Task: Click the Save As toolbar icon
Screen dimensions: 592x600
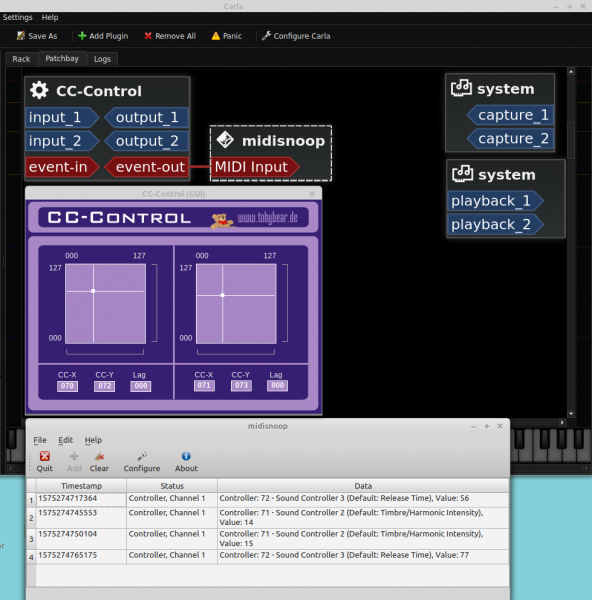Action: pos(21,36)
